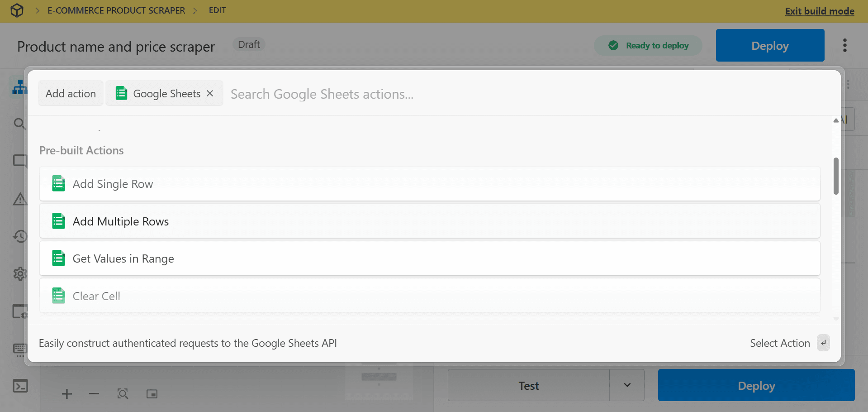This screenshot has height=412, width=868.
Task: Click the Exit build mode link
Action: (x=820, y=11)
